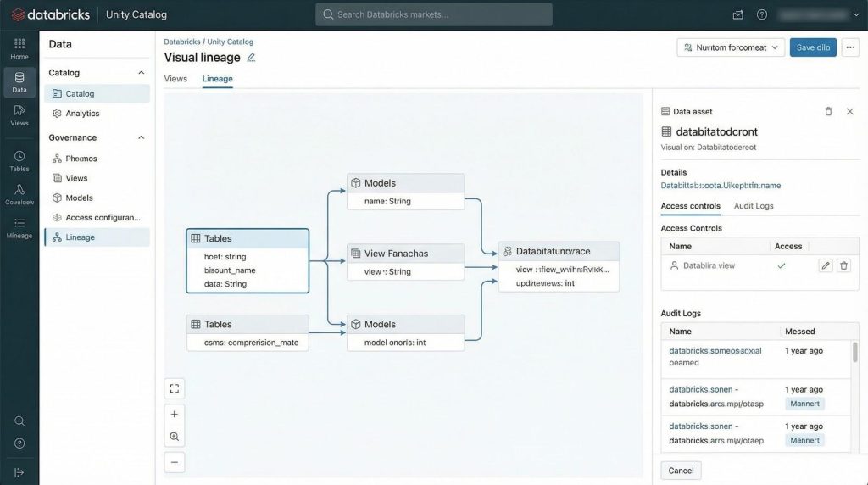Open the help icon in top bar
Viewport: 868px width, 485px height.
(x=762, y=14)
